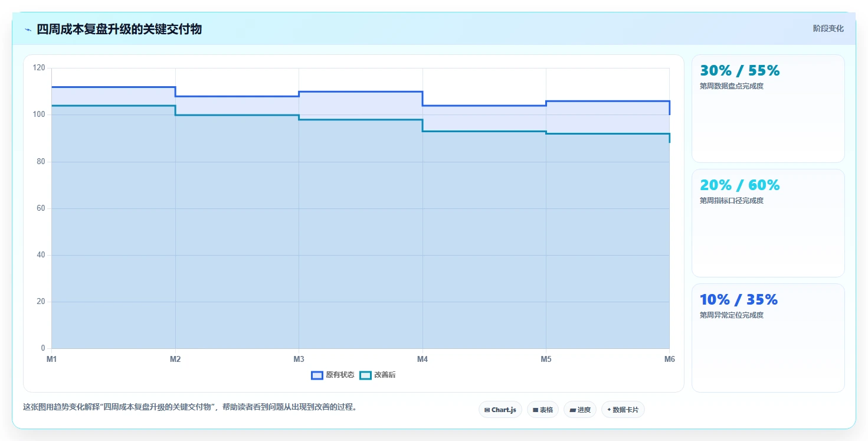
Task: Toggle the 原有状态 series via its legend label
Action: pyautogui.click(x=340, y=375)
